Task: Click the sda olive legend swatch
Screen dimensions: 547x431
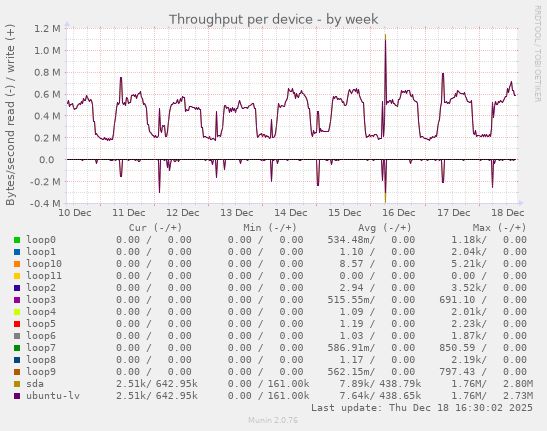Action: [x=17, y=384]
